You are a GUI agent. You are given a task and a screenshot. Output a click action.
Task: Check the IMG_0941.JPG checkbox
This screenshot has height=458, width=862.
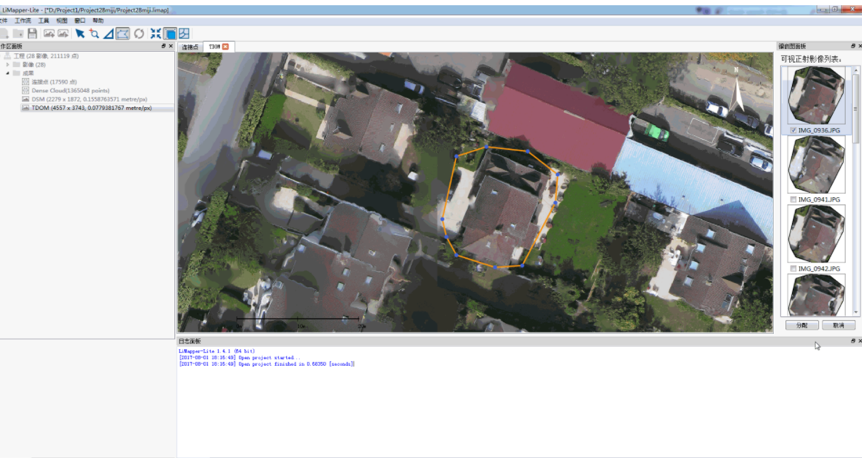pyautogui.click(x=794, y=200)
